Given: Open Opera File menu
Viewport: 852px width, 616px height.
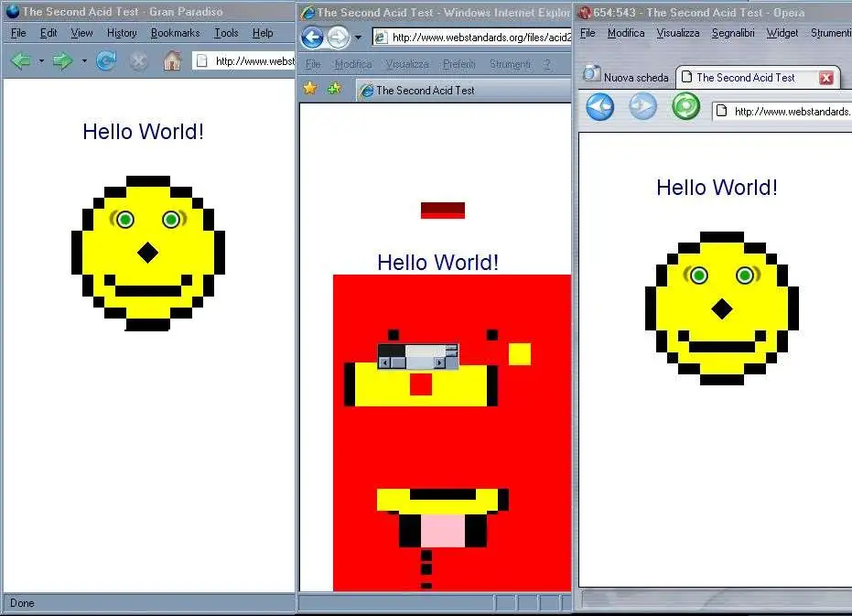Looking at the screenshot, I should tap(588, 33).
